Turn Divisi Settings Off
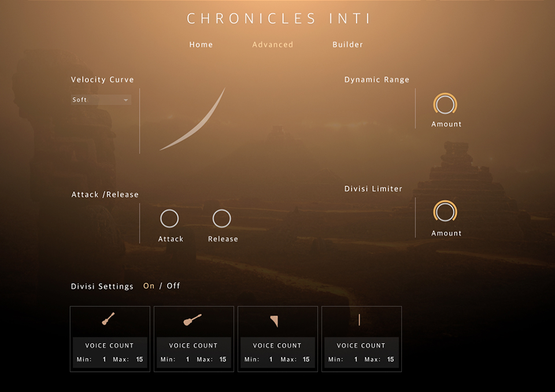The image size is (555, 392). [173, 286]
